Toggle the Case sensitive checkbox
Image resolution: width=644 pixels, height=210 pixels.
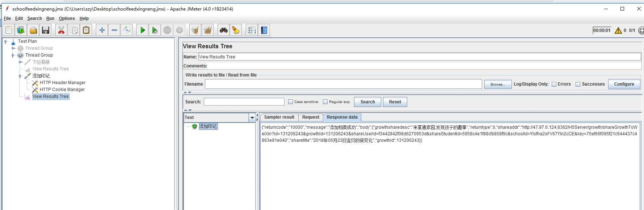[290, 102]
